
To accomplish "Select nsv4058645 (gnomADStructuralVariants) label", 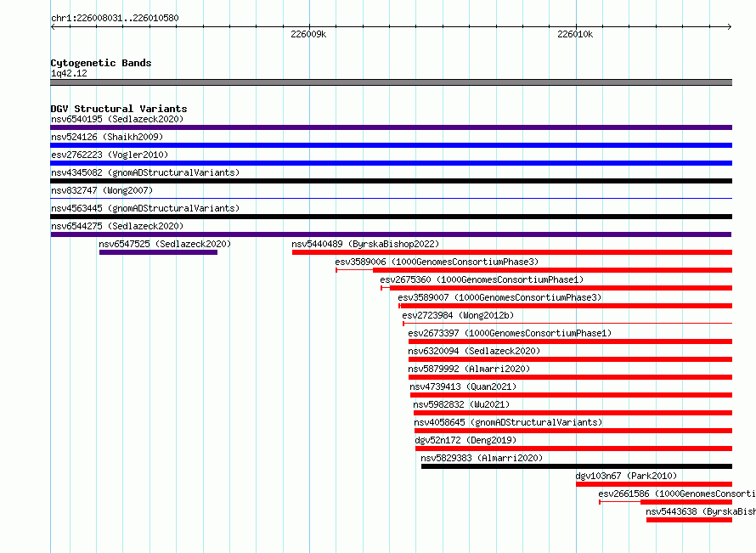I will pos(508,422).
